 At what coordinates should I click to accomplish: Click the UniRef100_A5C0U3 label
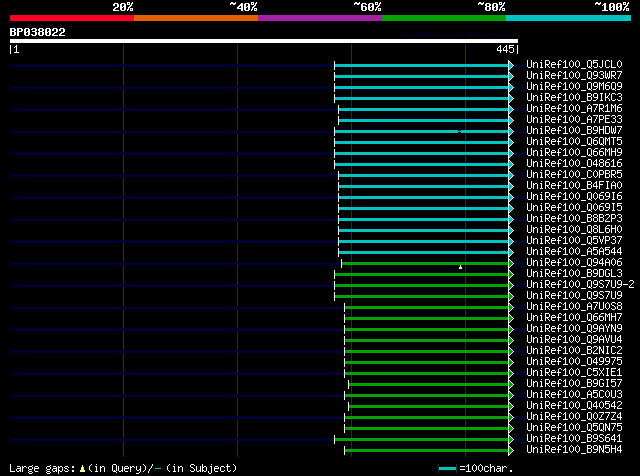(x=574, y=395)
